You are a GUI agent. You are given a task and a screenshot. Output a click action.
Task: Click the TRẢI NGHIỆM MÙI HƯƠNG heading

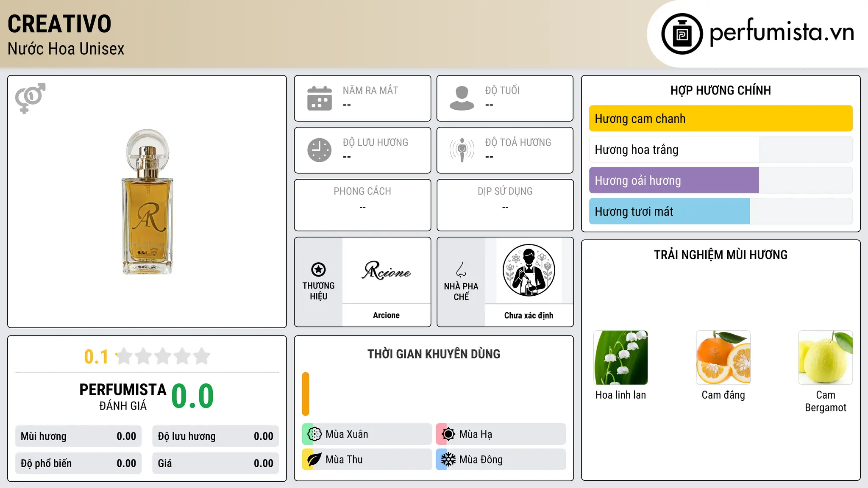click(x=721, y=255)
